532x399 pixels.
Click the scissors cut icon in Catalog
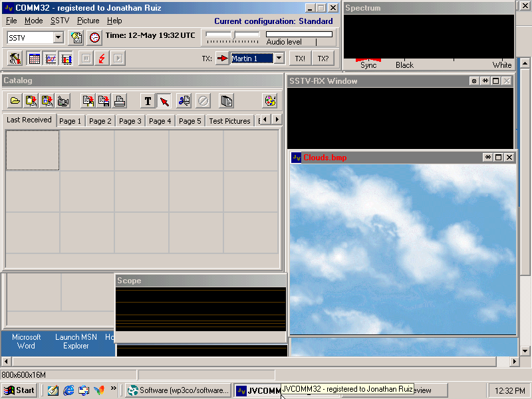pyautogui.click(x=184, y=101)
